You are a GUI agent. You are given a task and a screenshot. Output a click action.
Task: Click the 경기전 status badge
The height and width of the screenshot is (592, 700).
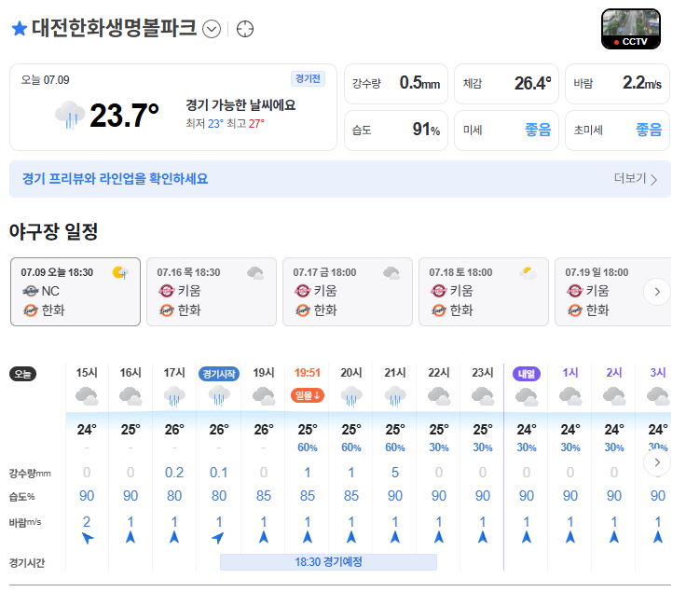308,78
